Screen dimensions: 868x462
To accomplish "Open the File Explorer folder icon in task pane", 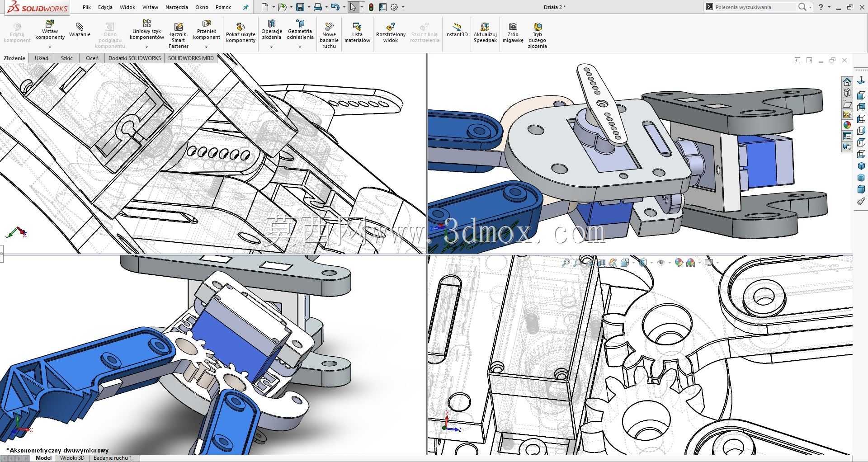I will (x=847, y=104).
